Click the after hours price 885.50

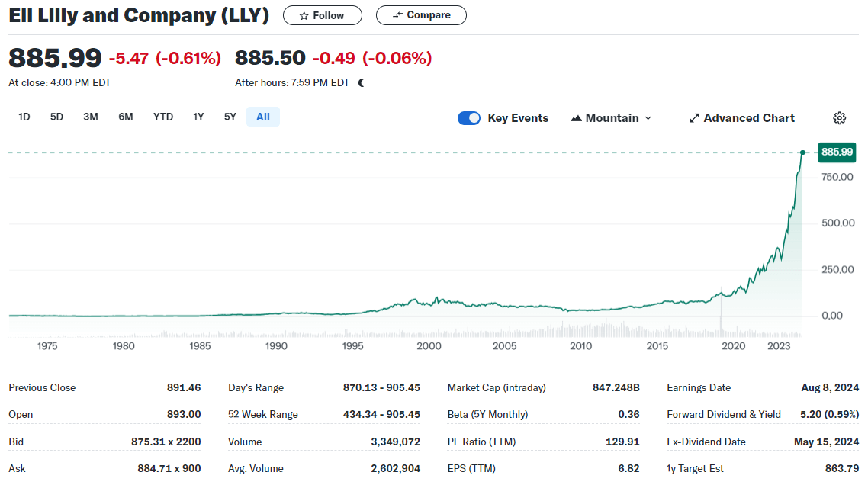270,58
